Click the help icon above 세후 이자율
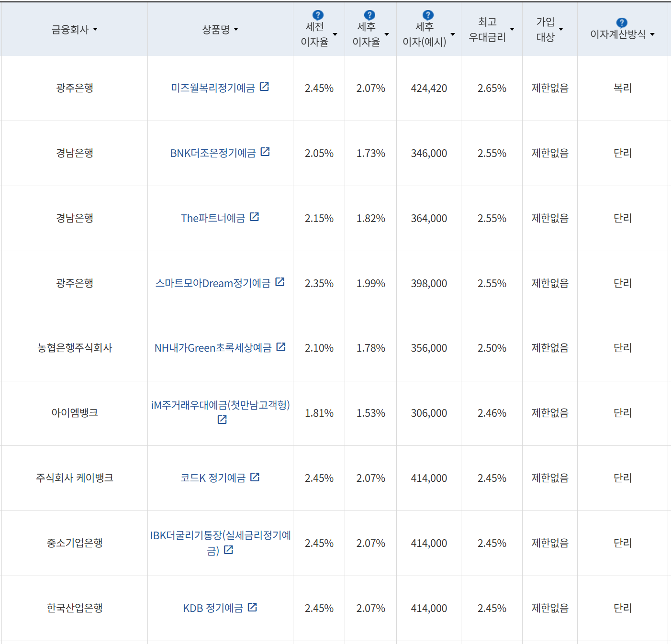Image resolution: width=671 pixels, height=644 pixels. (x=369, y=15)
